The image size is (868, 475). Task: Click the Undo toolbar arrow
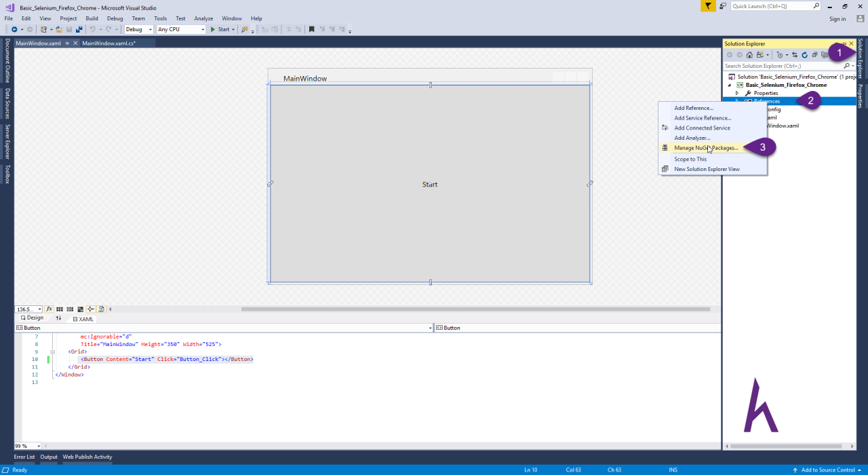pos(92,29)
